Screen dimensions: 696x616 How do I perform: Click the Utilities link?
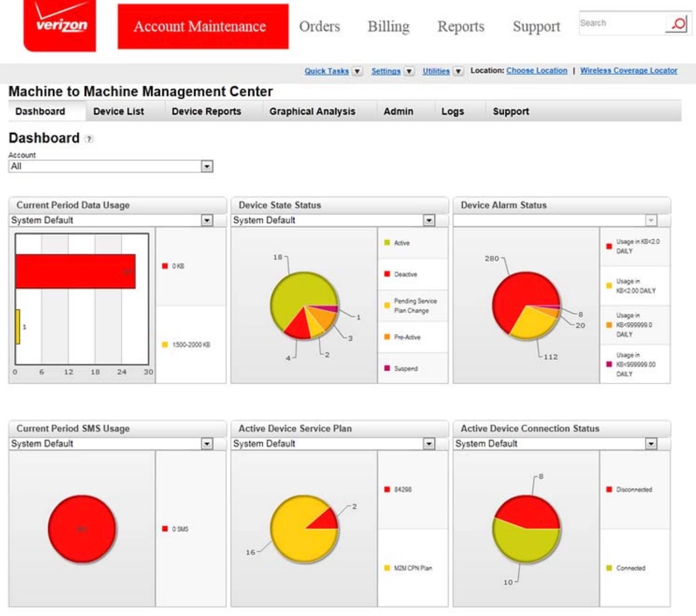[x=436, y=71]
